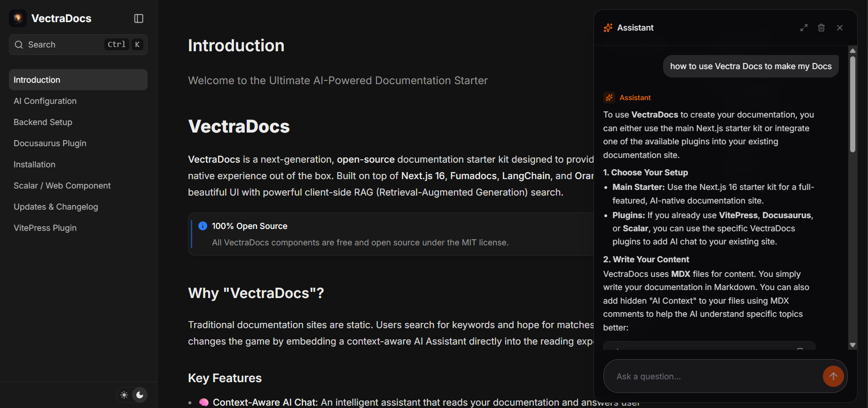Click the orange Assistant avatar icon in chat
The width and height of the screenshot is (868, 408).
pos(609,97)
